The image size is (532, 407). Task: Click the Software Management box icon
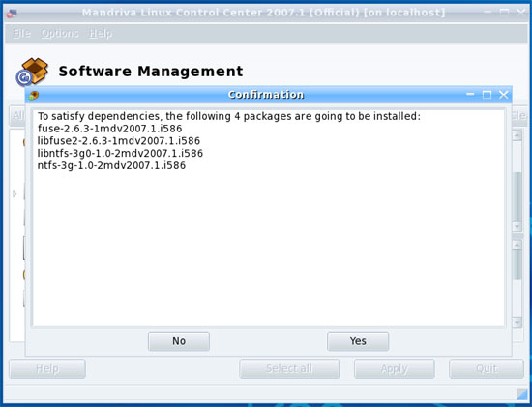(32, 72)
